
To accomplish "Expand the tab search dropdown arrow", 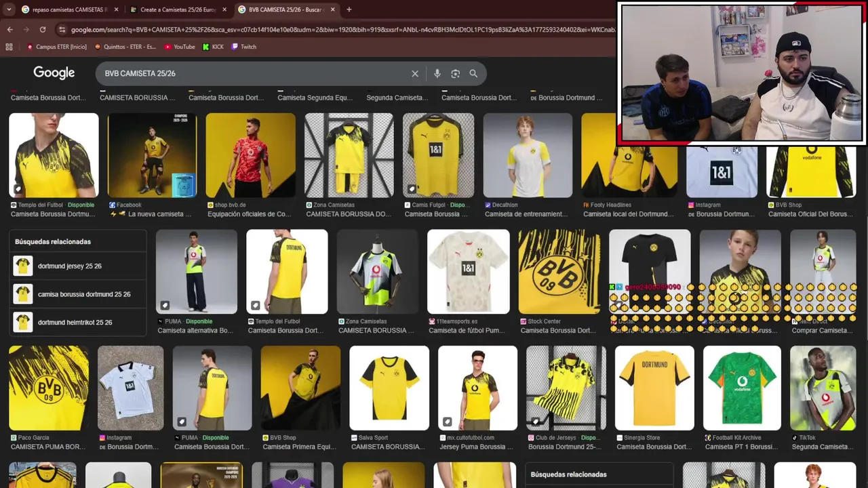I will coord(8,9).
